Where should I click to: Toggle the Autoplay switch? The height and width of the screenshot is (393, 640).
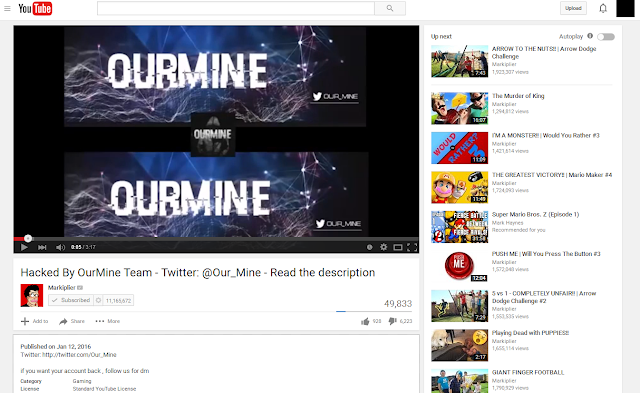click(606, 37)
